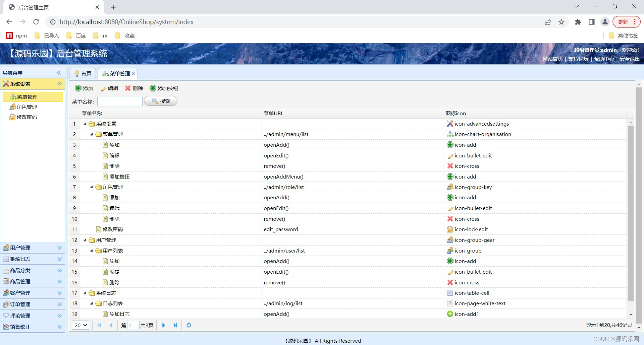The image size is (644, 345).
Task: Open 菜单管理 from the sidebar menu
Action: click(x=27, y=96)
